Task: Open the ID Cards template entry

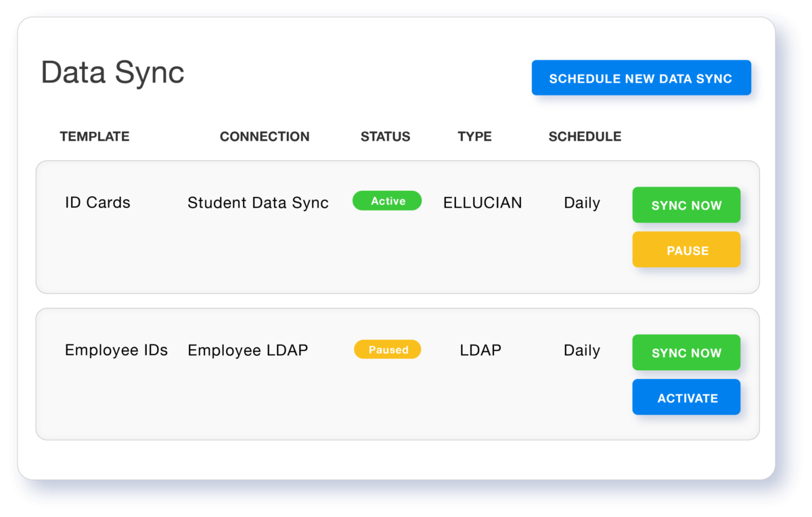Action: [x=97, y=202]
